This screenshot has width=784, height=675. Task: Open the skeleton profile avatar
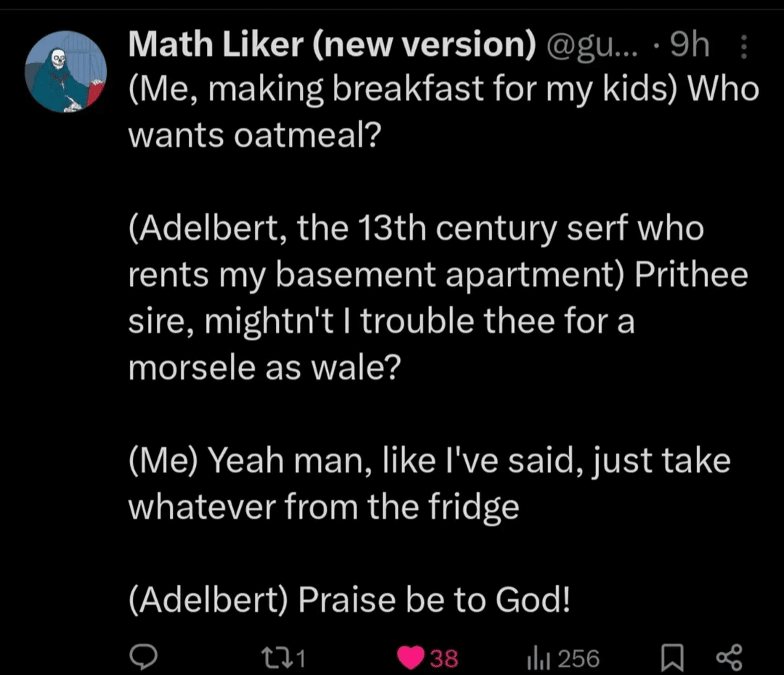tap(66, 71)
